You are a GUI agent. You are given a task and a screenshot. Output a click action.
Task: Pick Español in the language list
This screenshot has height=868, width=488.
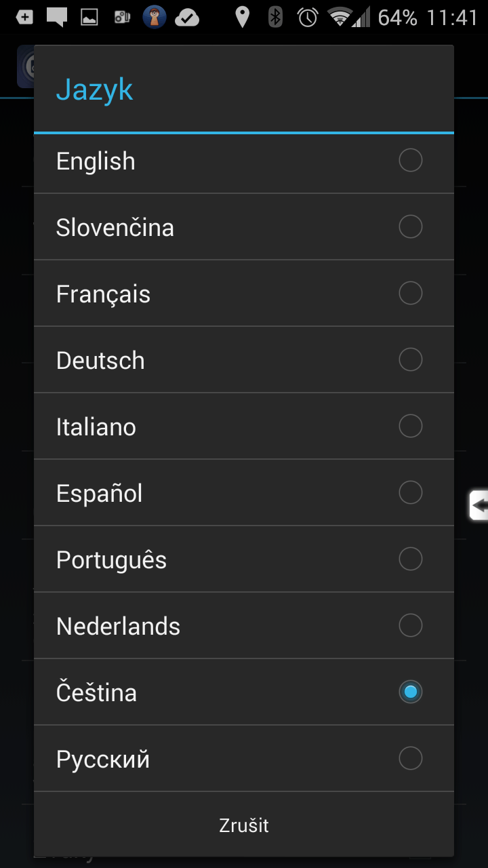point(100,493)
